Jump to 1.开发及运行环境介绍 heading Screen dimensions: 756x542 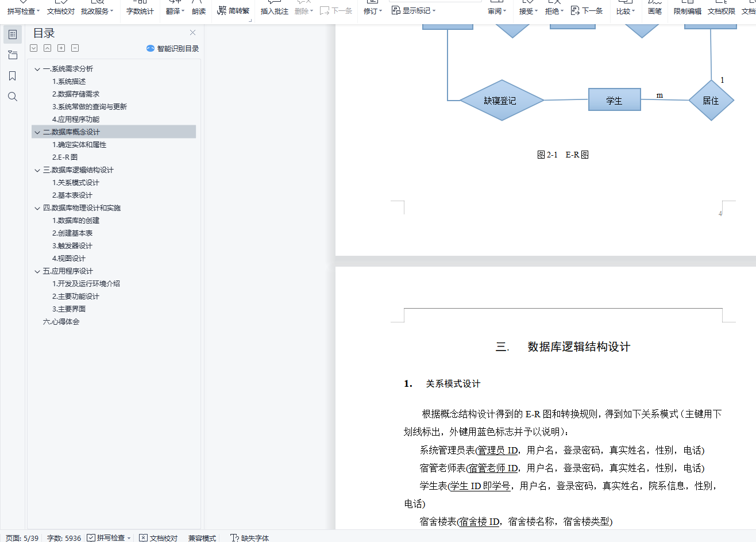coord(86,284)
